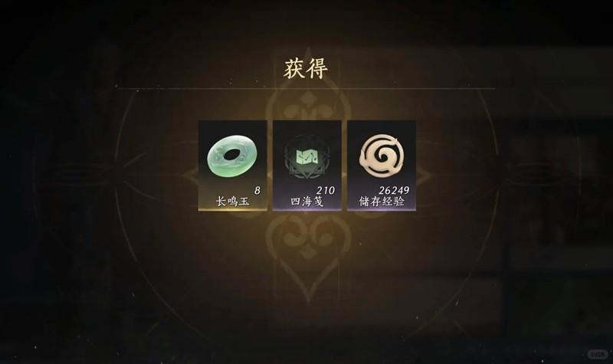This screenshot has width=613, height=364.
Task: Click the 长鸣玉 item name label
Action: [x=233, y=202]
